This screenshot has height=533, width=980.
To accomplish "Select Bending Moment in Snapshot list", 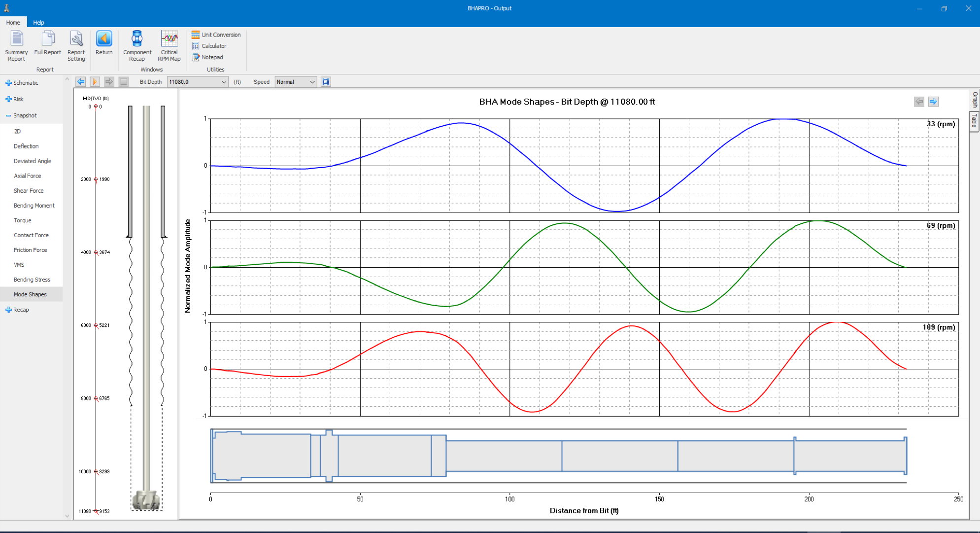I will click(x=34, y=206).
